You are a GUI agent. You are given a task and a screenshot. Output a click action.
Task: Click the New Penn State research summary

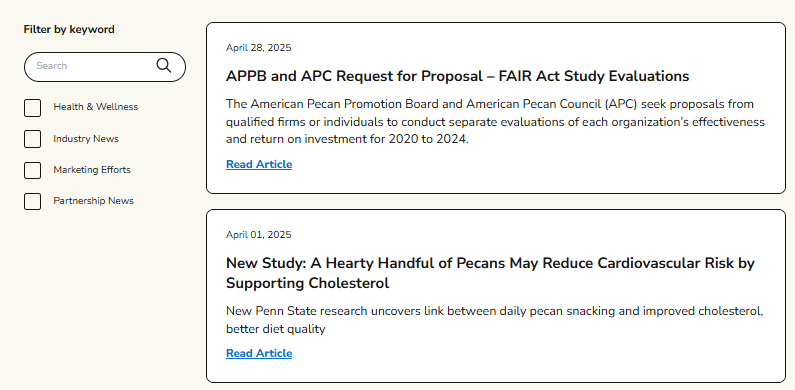(495, 320)
